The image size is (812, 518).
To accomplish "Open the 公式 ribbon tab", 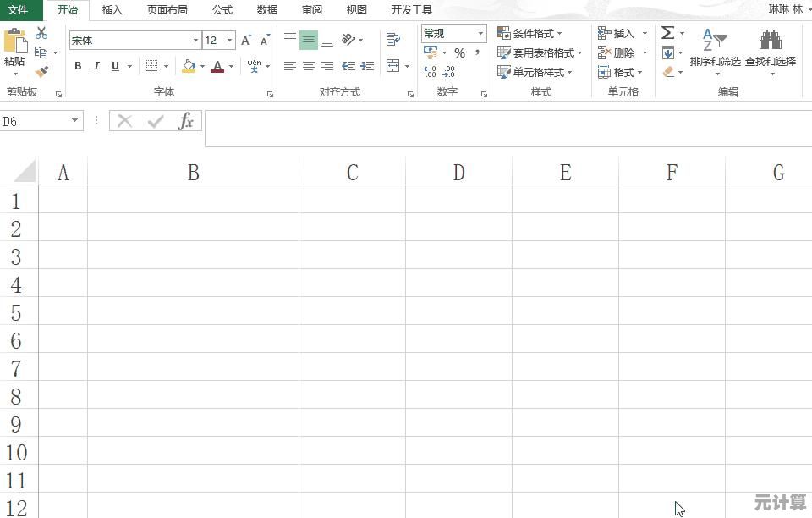I will pyautogui.click(x=222, y=10).
